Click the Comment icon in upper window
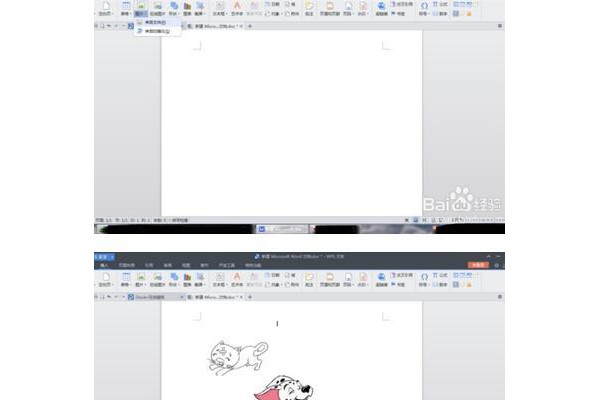This screenshot has width=600, height=400. [x=309, y=6]
